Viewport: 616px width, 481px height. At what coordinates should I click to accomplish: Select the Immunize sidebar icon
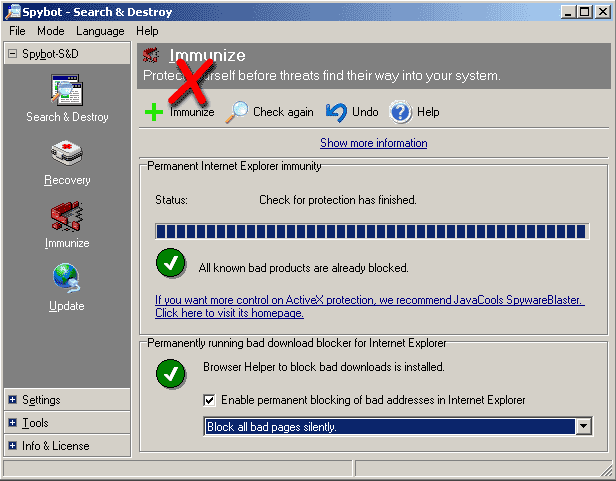pos(67,217)
